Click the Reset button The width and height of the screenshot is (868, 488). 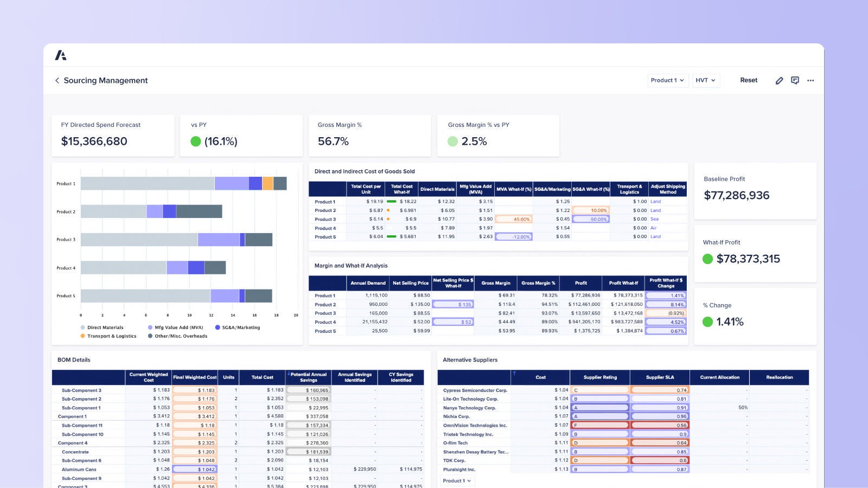tap(749, 80)
